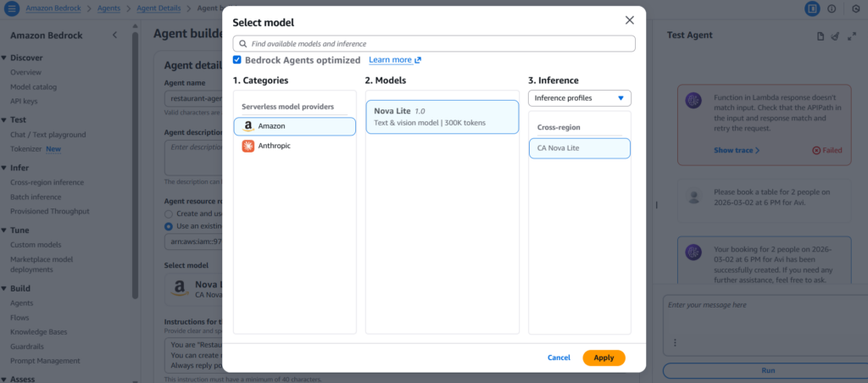
Task: Click the broom clear-chat icon in Test Agent
Action: click(835, 36)
